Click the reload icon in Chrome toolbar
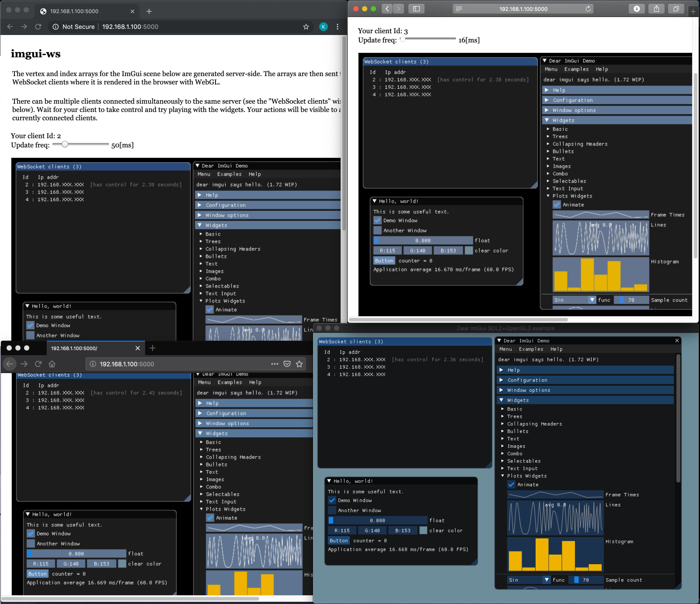Image resolution: width=700 pixels, height=604 pixels. [x=38, y=27]
